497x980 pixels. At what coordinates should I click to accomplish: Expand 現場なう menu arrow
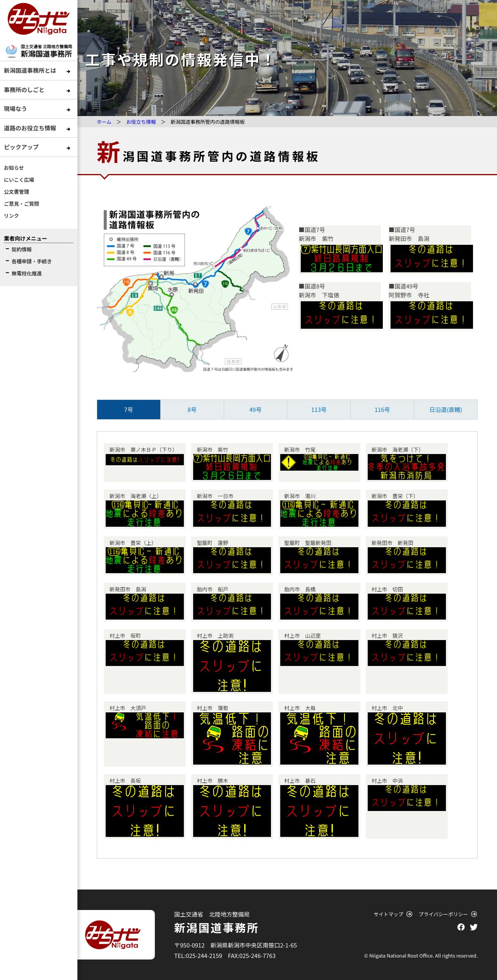click(x=68, y=110)
